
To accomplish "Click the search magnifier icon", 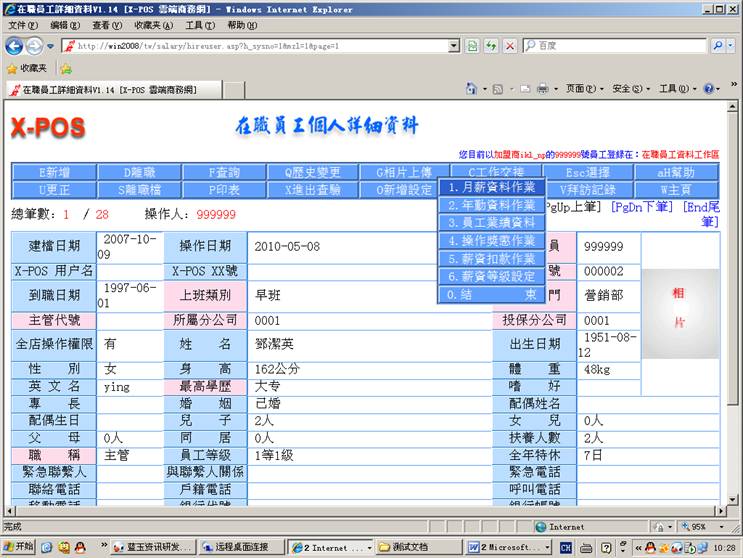I will point(718,46).
